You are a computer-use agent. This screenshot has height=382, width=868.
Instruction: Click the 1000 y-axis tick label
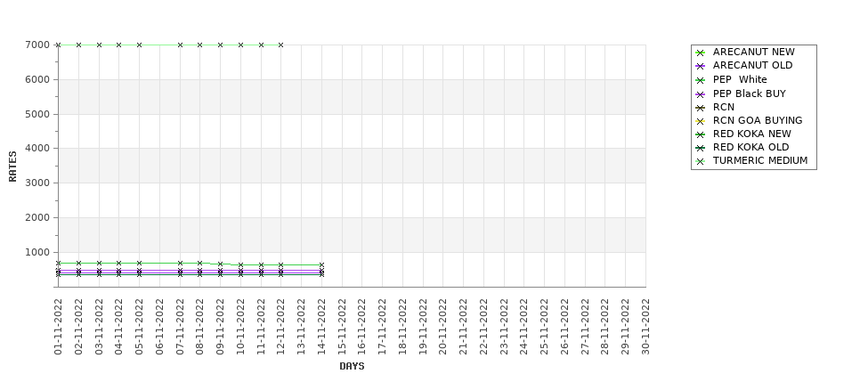coord(37,253)
